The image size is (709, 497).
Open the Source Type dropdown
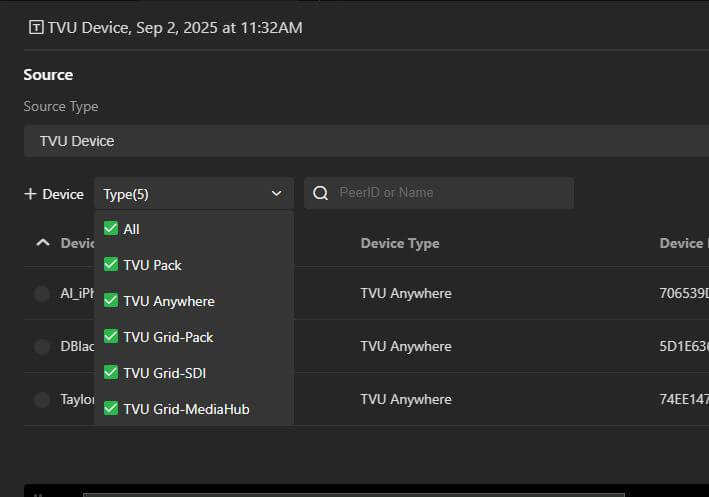pyautogui.click(x=366, y=141)
